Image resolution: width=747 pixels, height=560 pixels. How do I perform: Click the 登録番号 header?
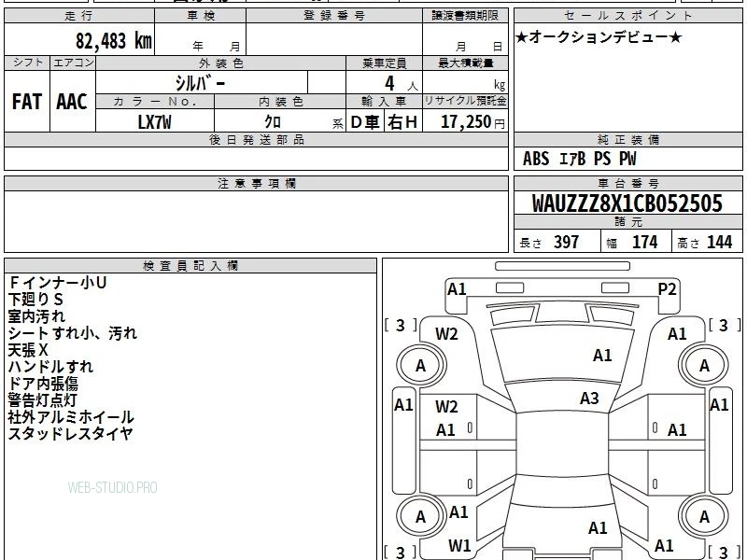click(334, 15)
